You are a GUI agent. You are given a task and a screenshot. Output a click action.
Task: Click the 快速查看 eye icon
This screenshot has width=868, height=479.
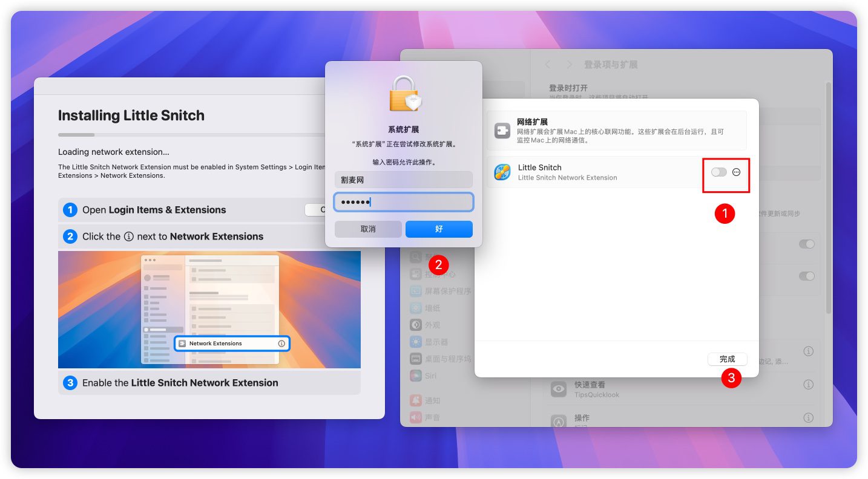tap(558, 389)
